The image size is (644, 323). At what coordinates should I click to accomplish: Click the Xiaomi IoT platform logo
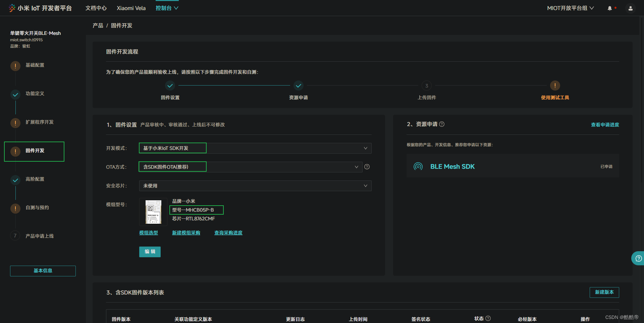(40, 8)
